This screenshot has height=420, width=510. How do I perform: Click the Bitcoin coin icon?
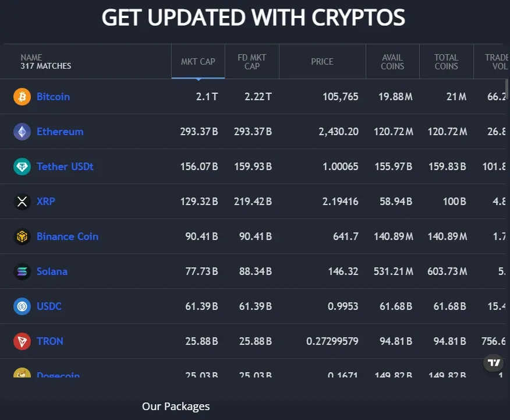(22, 97)
